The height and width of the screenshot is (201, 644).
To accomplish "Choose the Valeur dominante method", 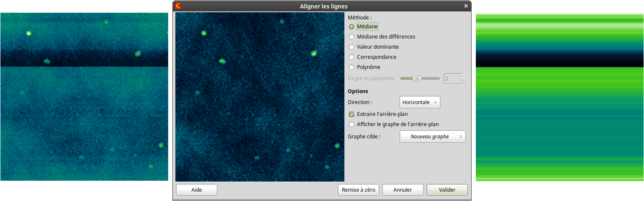I will [x=352, y=47].
